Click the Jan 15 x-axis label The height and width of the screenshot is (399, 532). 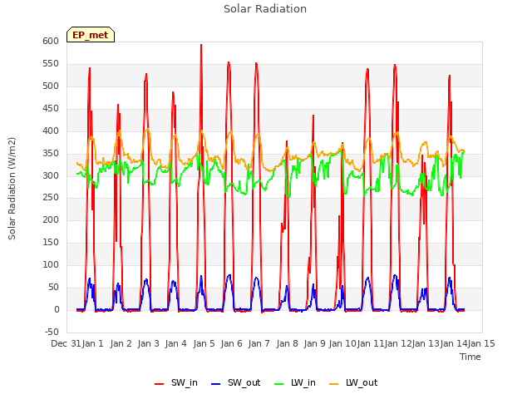tap(481, 343)
